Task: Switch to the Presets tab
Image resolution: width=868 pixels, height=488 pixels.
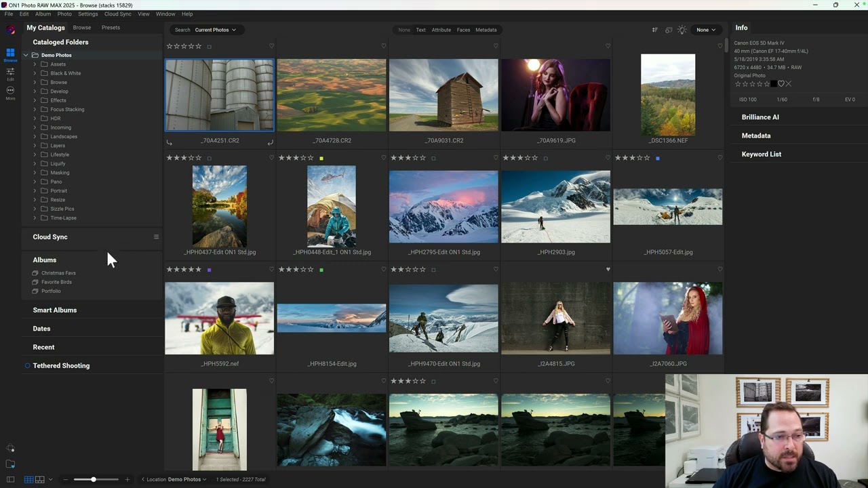Action: point(111,28)
